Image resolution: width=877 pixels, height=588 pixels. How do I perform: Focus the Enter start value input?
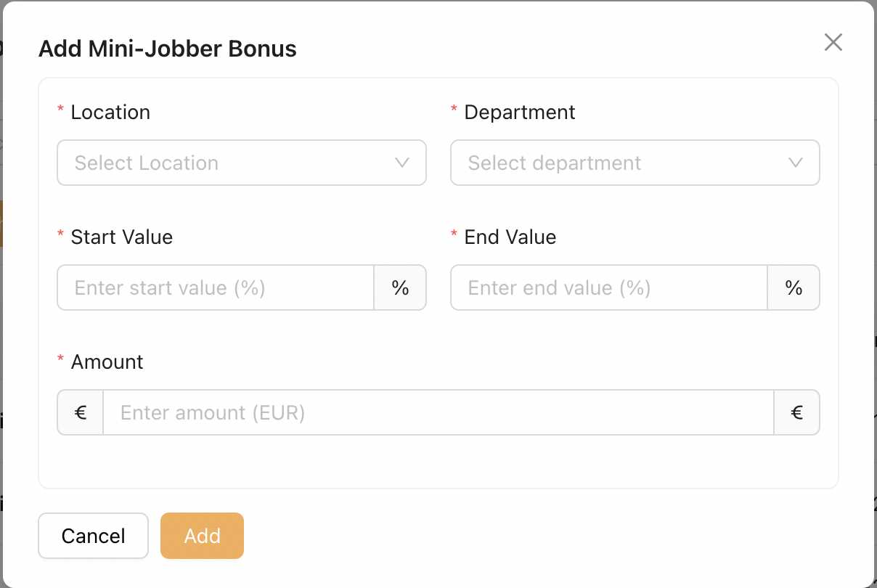pos(216,288)
